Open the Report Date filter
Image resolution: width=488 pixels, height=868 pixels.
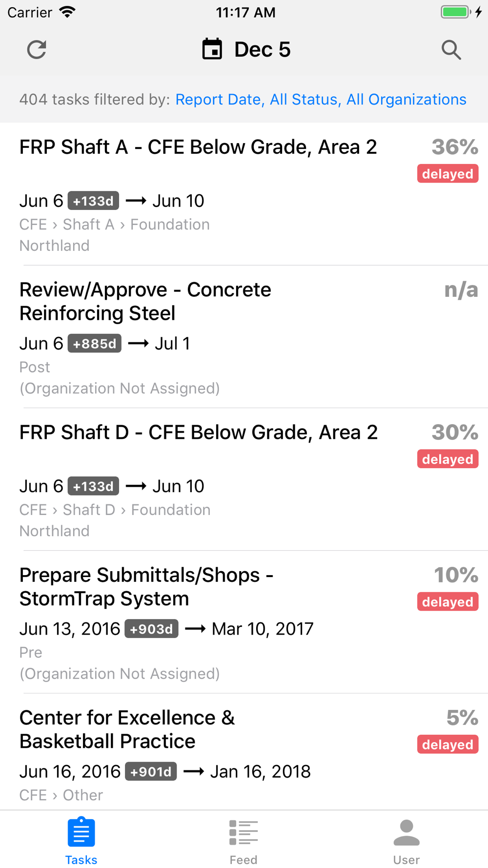tap(219, 100)
